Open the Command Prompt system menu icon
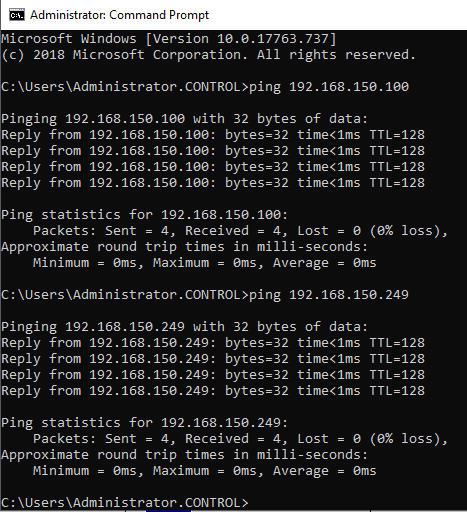Viewport: 467px width, 512px height. 17,15
